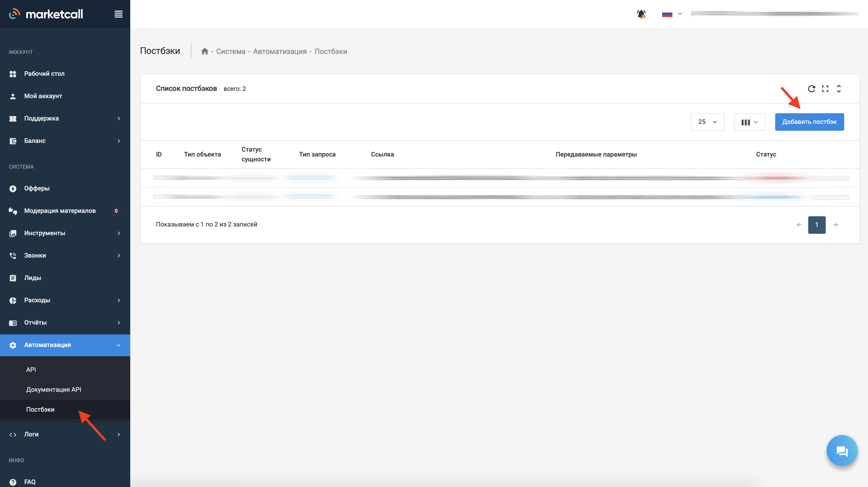Expand the Логи sidebar menu
The width and height of the screenshot is (868, 487).
click(65, 435)
